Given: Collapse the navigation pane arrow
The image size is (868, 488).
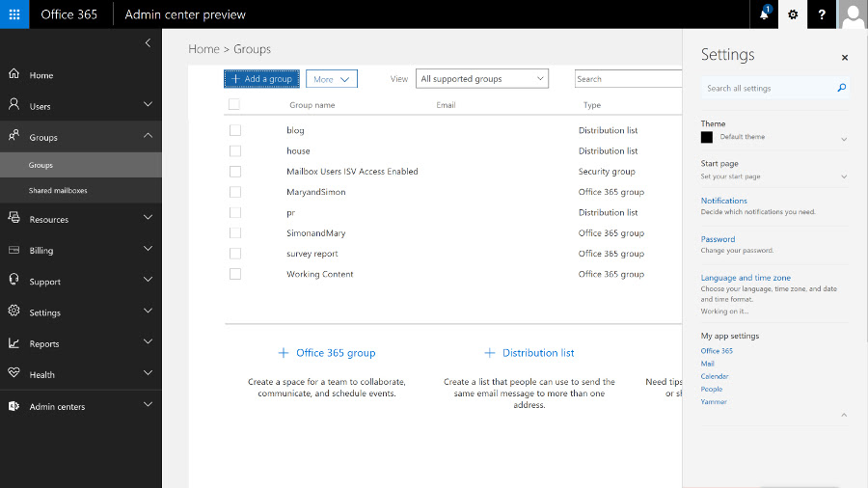Looking at the screenshot, I should tap(148, 42).
